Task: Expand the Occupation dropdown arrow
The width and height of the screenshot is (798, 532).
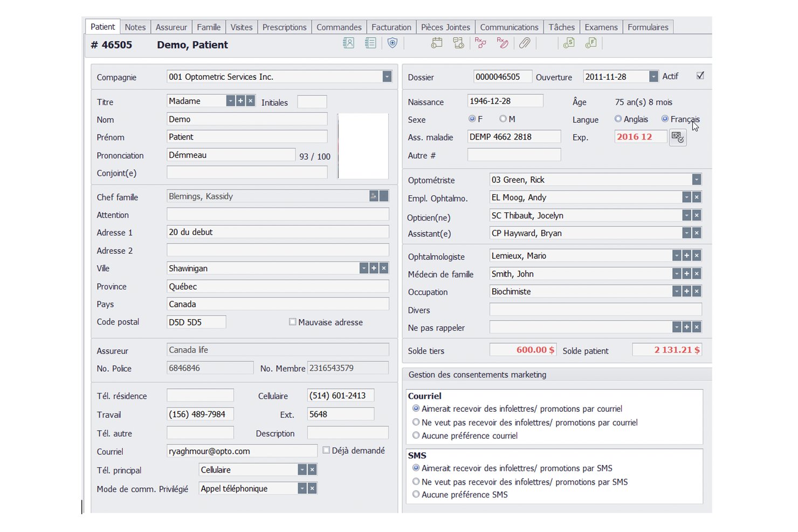Action: (x=677, y=291)
